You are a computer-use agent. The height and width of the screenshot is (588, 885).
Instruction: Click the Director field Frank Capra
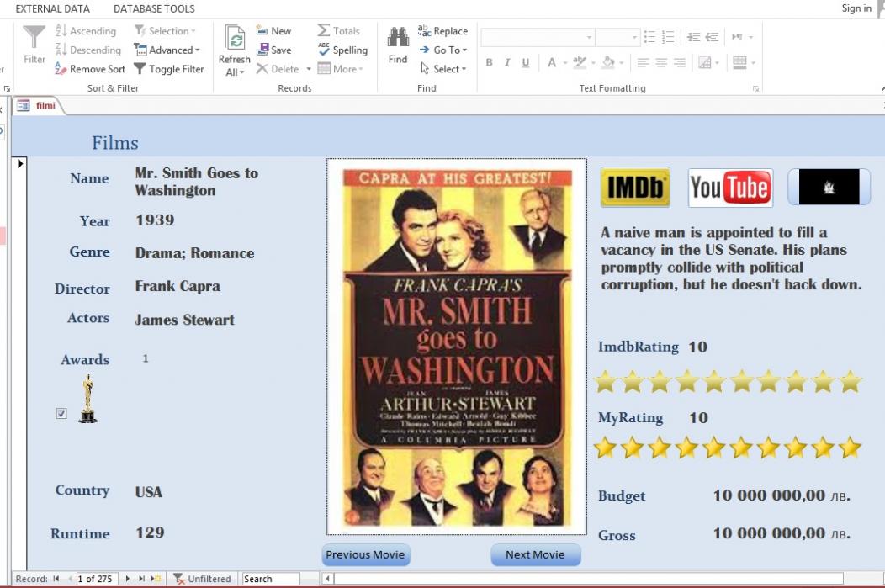[x=178, y=286]
